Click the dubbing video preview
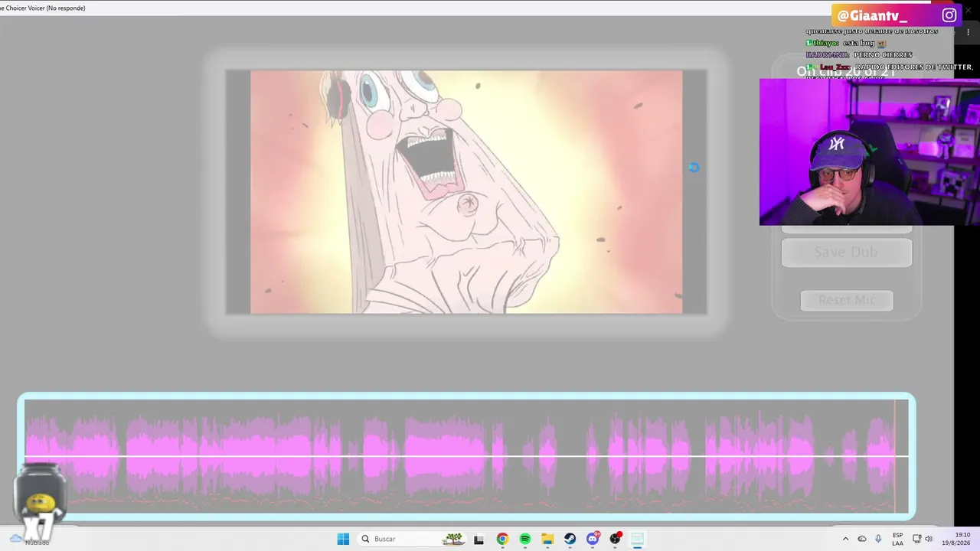The height and width of the screenshot is (551, 980). coord(466,192)
